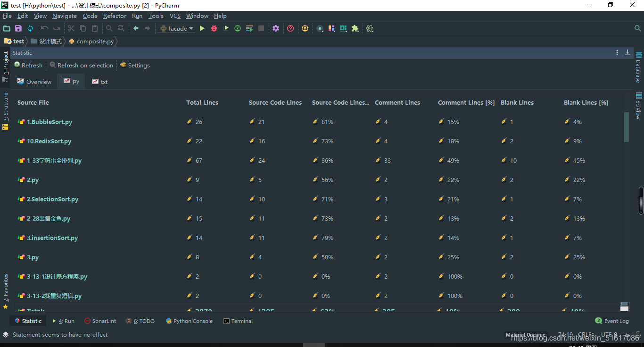Toggle the 2: Favorites side panel

pyautogui.click(x=6, y=291)
